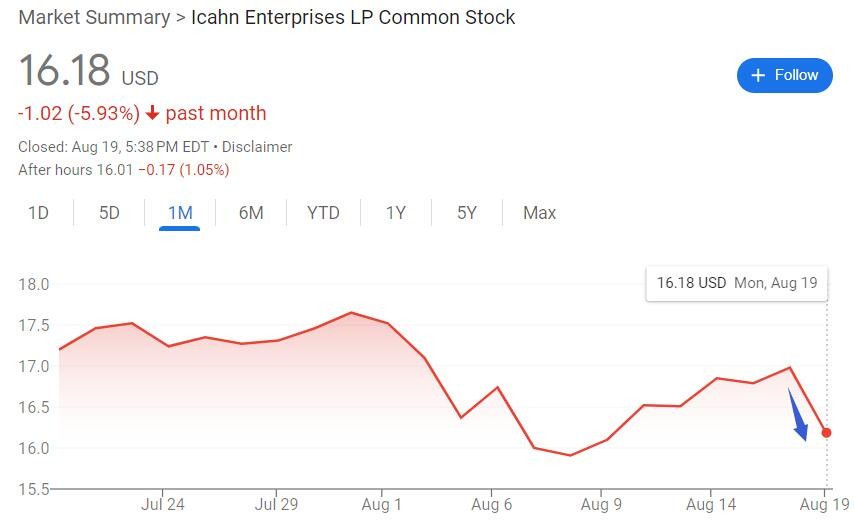Switch to the YTD range tab
The height and width of the screenshot is (527, 854).
pos(323,213)
